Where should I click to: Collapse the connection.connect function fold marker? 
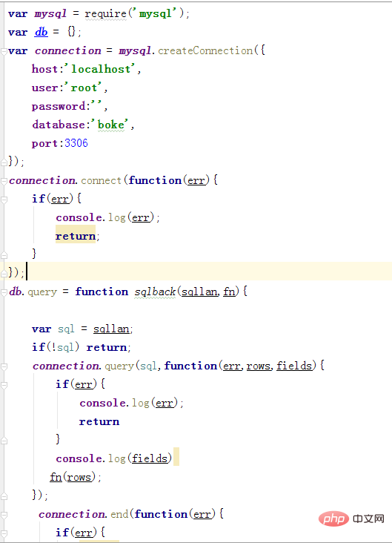[4, 181]
